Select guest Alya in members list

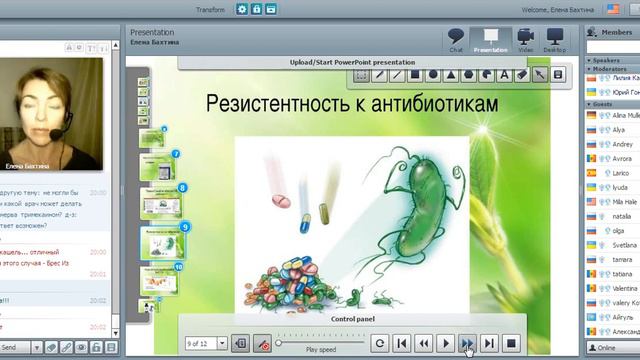click(x=613, y=130)
